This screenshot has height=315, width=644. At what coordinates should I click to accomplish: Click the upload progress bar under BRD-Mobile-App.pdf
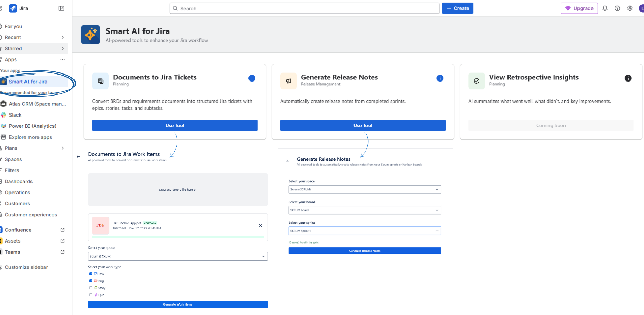point(178,237)
